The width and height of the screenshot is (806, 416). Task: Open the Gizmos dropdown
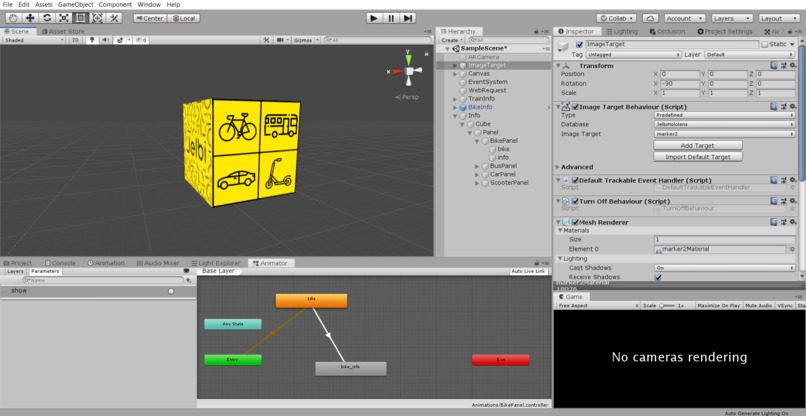306,40
